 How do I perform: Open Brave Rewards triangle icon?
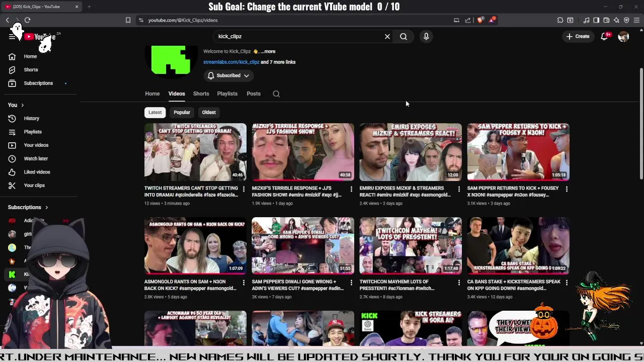[492, 20]
